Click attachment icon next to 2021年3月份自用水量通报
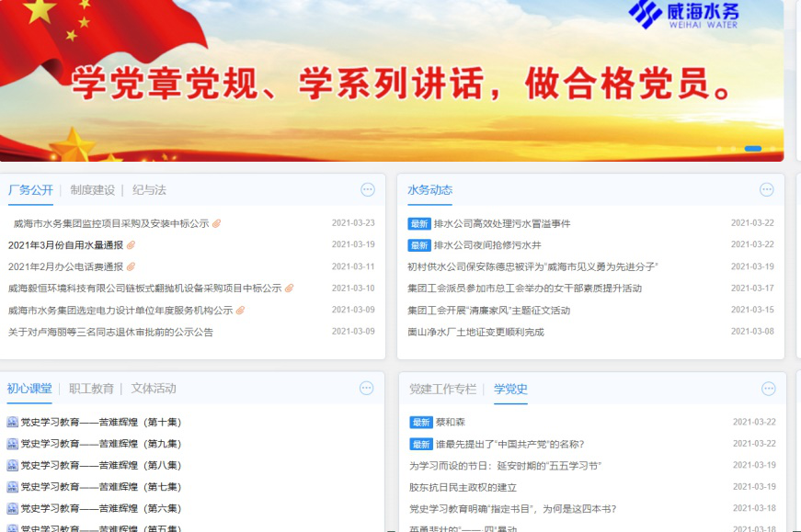This screenshot has height=532, width=801. (x=132, y=245)
